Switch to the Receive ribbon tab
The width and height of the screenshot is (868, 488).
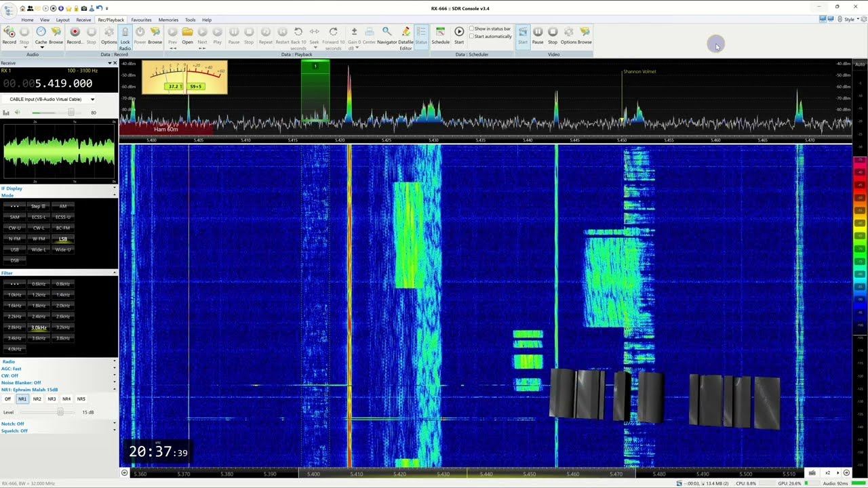83,20
